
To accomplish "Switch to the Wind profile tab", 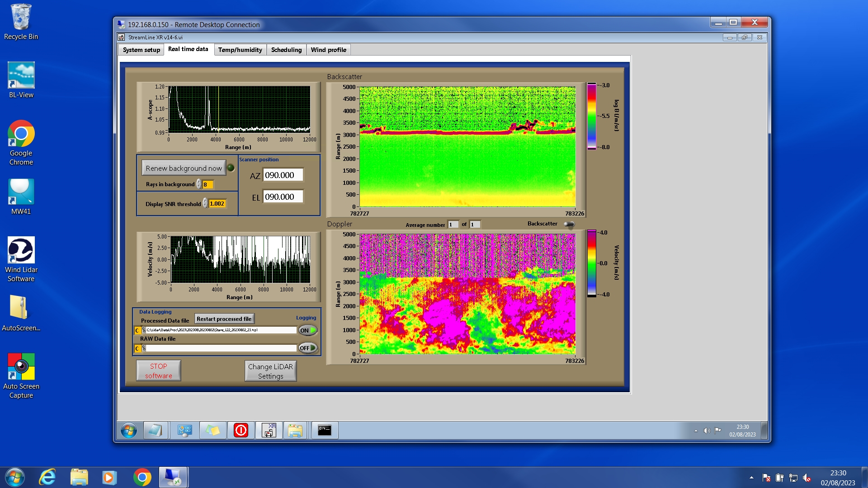I will (328, 50).
